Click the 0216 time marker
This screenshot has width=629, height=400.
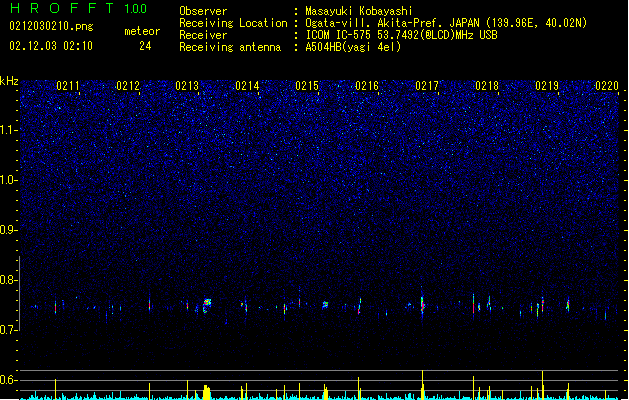click(x=367, y=86)
